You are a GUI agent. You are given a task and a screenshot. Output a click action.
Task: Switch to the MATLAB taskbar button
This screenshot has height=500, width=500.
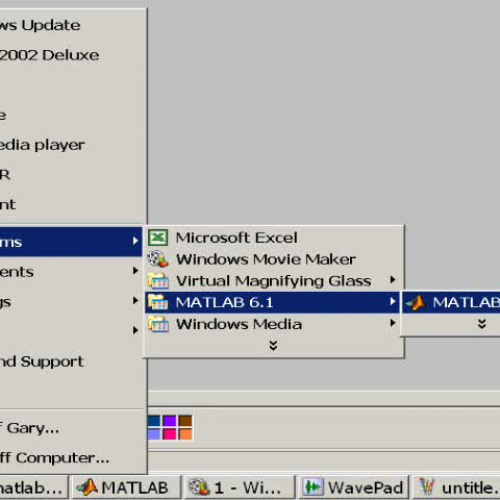click(x=126, y=488)
